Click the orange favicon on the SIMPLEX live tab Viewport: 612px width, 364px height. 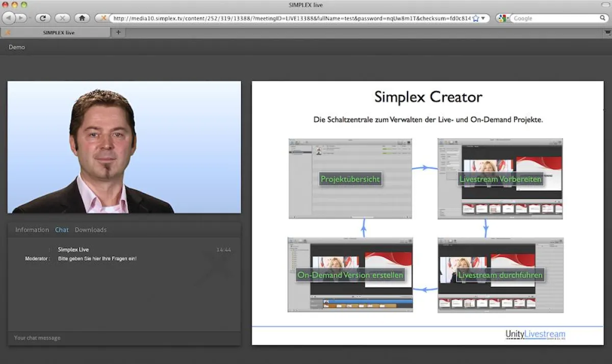click(8, 32)
